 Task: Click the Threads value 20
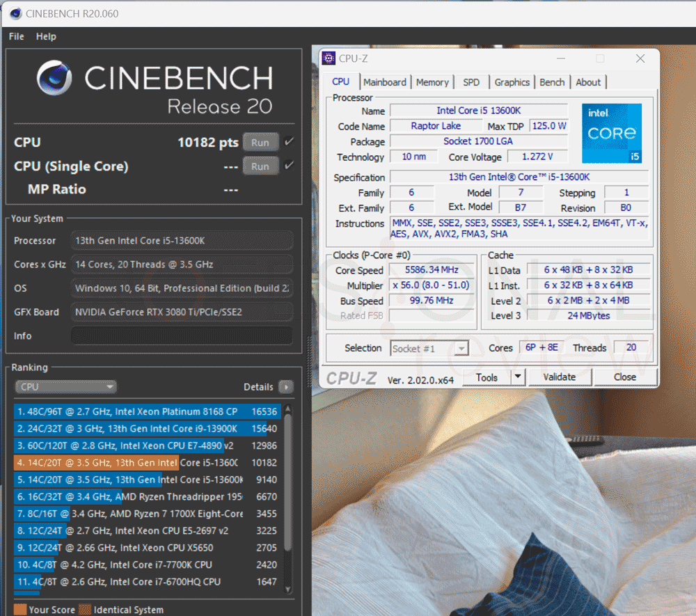(631, 347)
